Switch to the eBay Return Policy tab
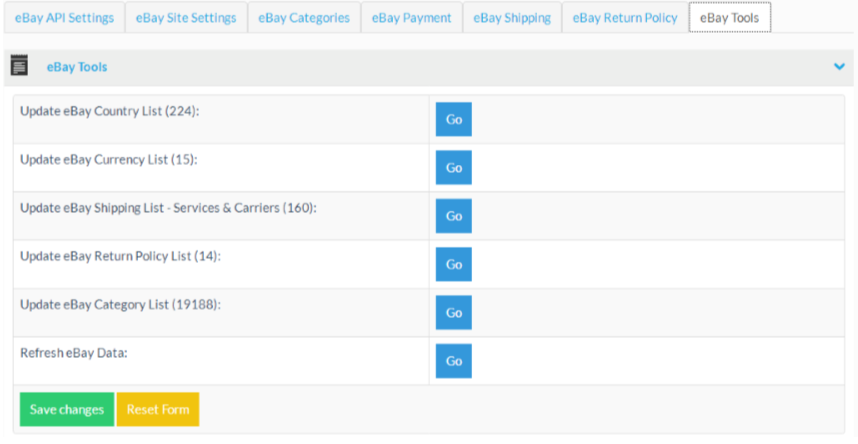This screenshot has width=858, height=444. 624,18
